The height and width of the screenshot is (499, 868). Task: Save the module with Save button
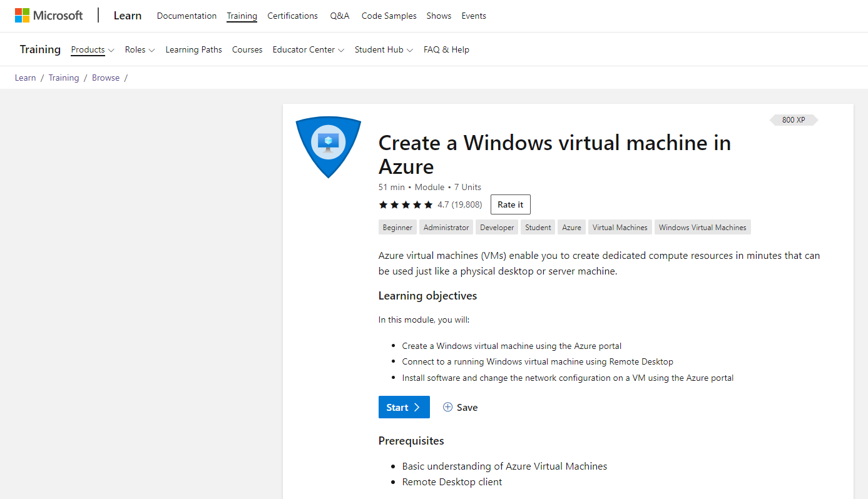[x=461, y=407]
